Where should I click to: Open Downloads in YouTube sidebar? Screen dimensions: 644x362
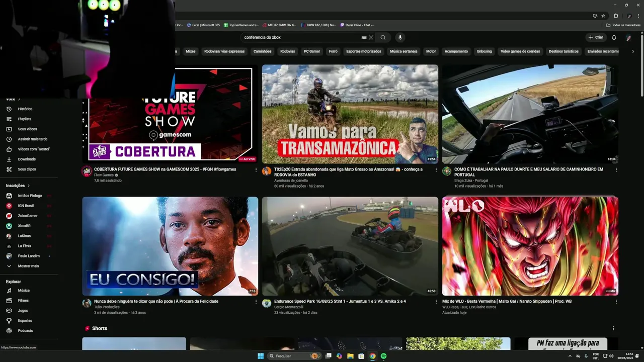[x=27, y=159]
